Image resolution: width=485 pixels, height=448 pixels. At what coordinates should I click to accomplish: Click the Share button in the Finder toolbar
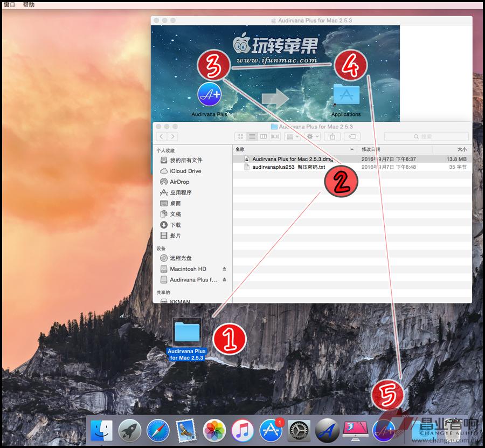tap(332, 136)
